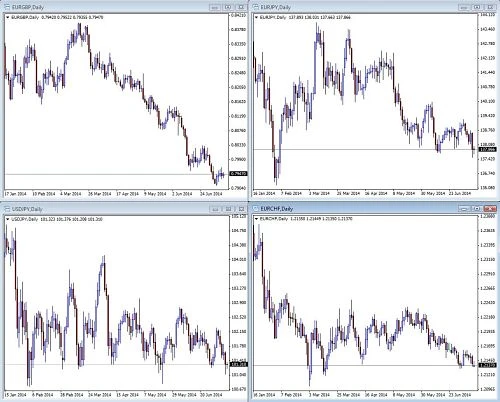This screenshot has width=500, height=402.
Task: Click the '23 Jun 2014' date on EURJPY chart
Action: pos(460,193)
